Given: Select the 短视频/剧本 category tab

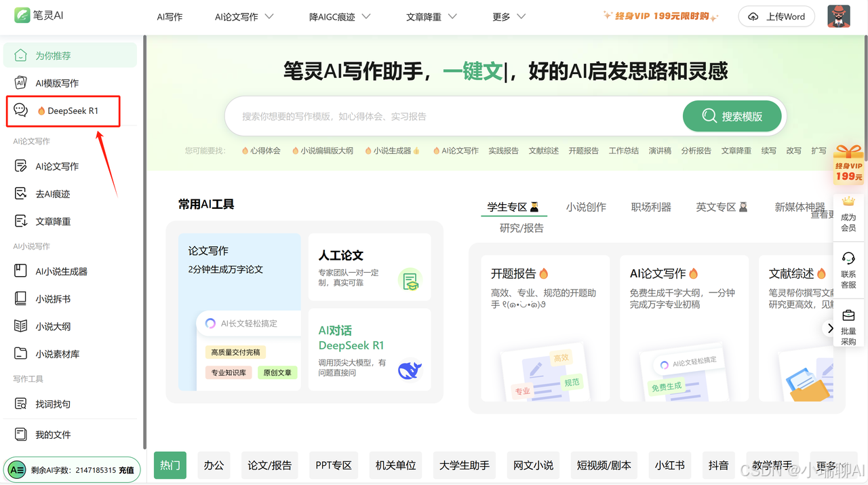Looking at the screenshot, I should 604,465.
